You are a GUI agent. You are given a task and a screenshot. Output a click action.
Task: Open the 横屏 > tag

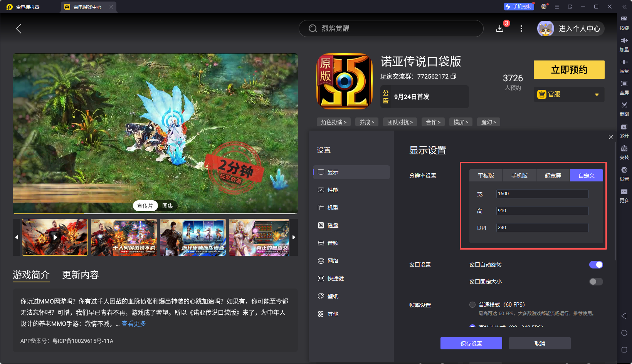pyautogui.click(x=461, y=122)
